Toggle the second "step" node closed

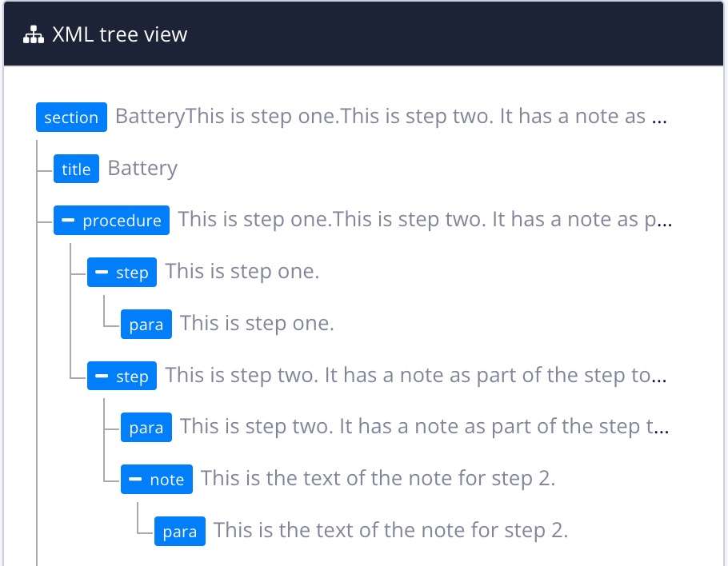point(101,376)
